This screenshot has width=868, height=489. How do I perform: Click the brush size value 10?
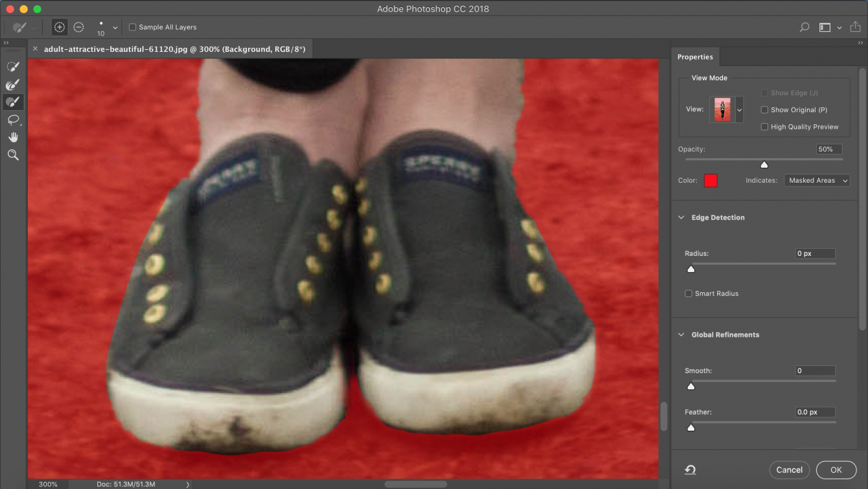[101, 33]
